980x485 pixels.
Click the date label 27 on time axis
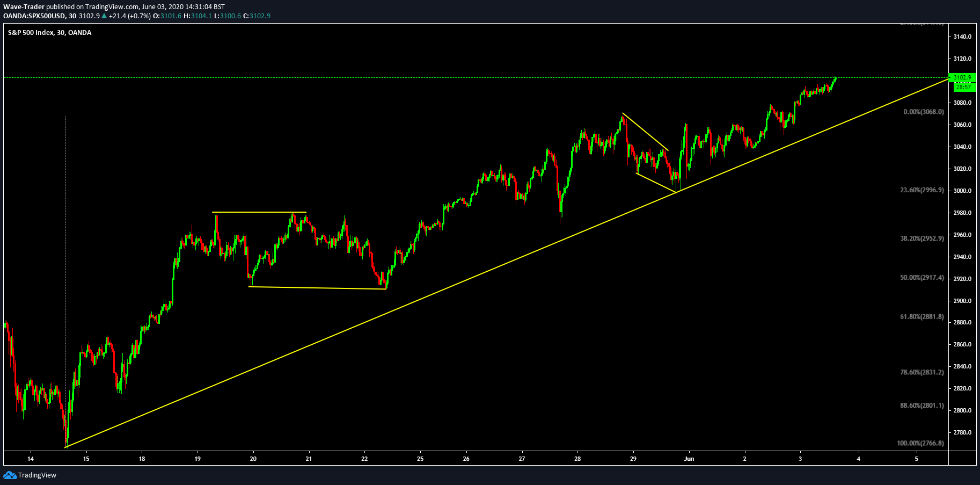pyautogui.click(x=522, y=459)
